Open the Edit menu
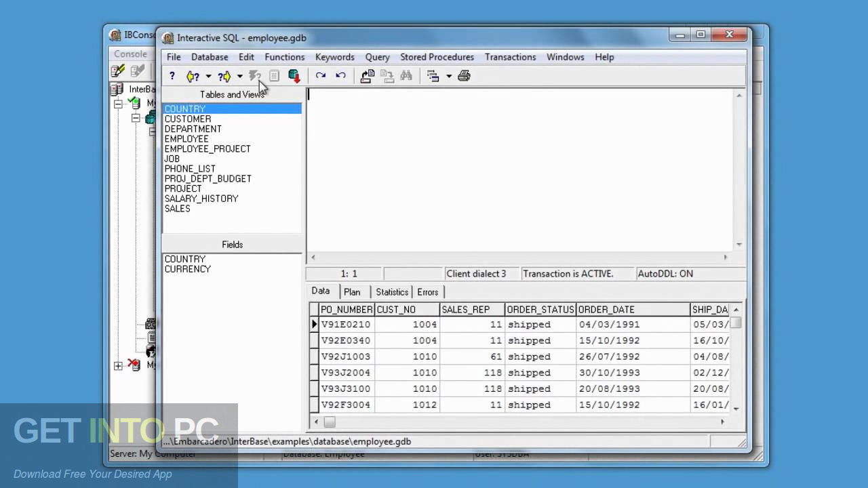 [x=246, y=57]
